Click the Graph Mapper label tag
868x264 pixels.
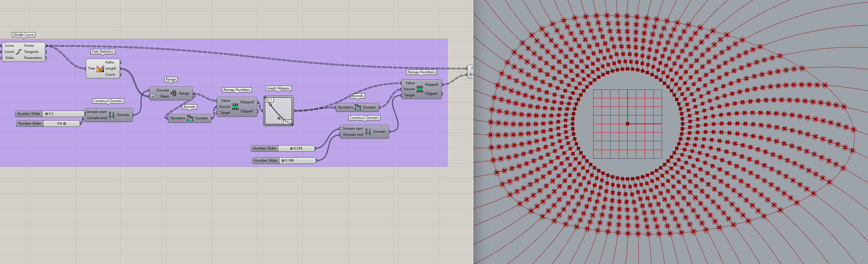278,88
